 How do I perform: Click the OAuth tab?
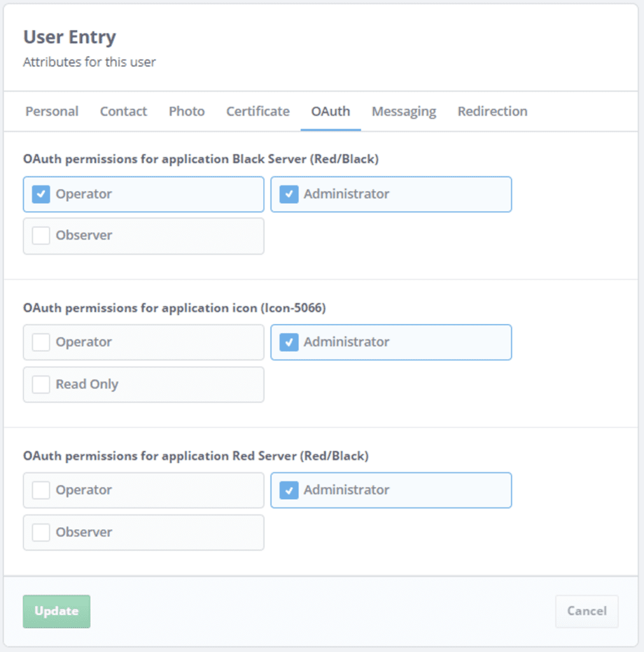point(330,111)
